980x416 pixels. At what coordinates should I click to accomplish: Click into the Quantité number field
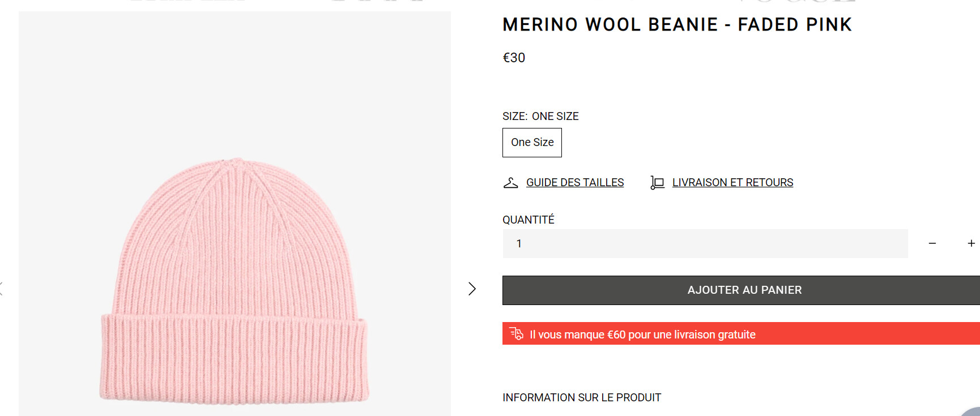click(705, 243)
